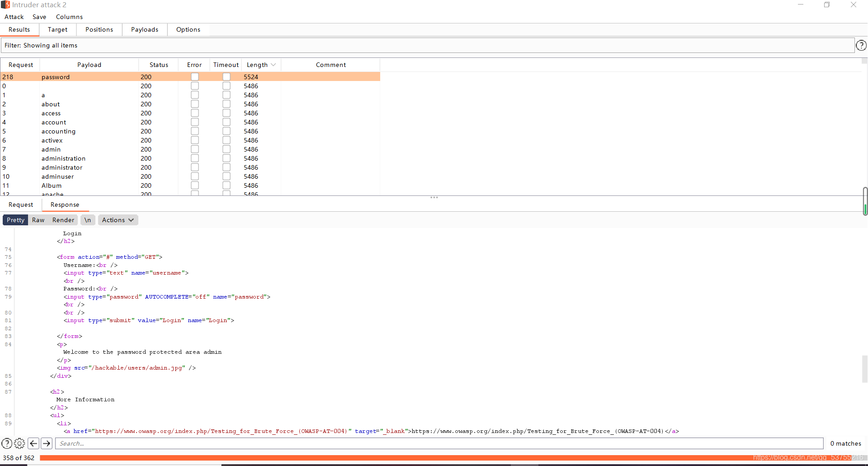Toggle Error checkbox for password row

195,77
